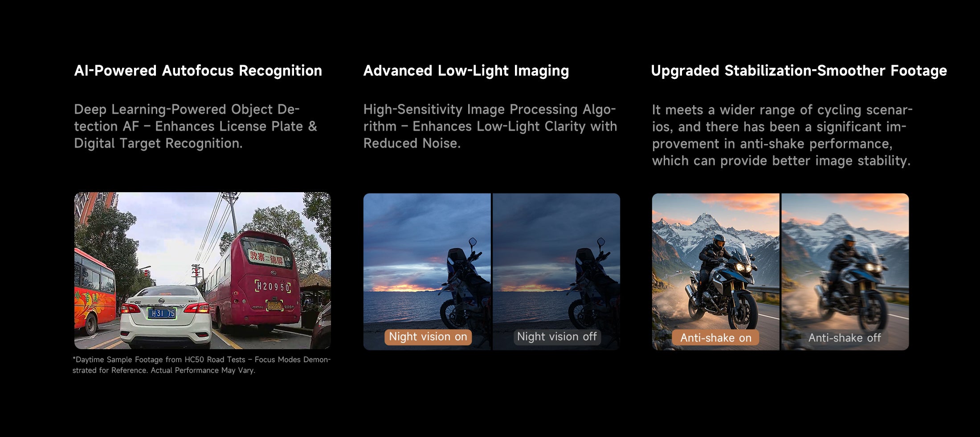Click the Deep Learning-Powered Object Detection description

point(196,126)
